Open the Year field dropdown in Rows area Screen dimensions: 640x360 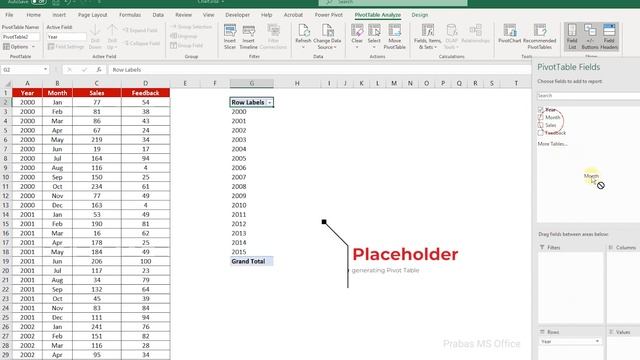point(597,341)
